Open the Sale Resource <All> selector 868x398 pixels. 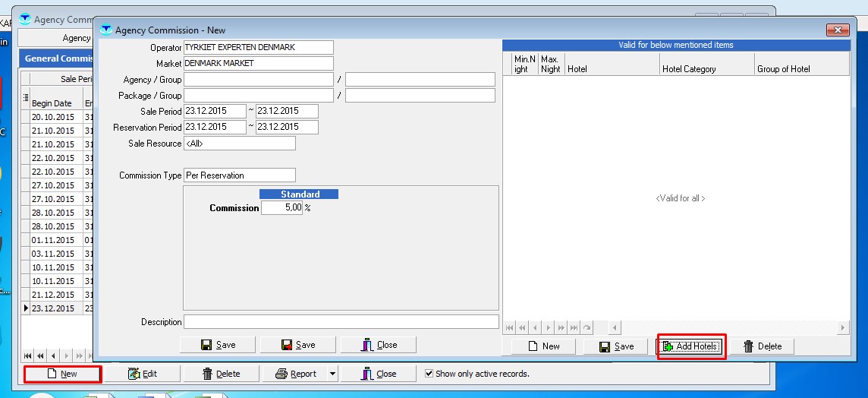(239, 144)
